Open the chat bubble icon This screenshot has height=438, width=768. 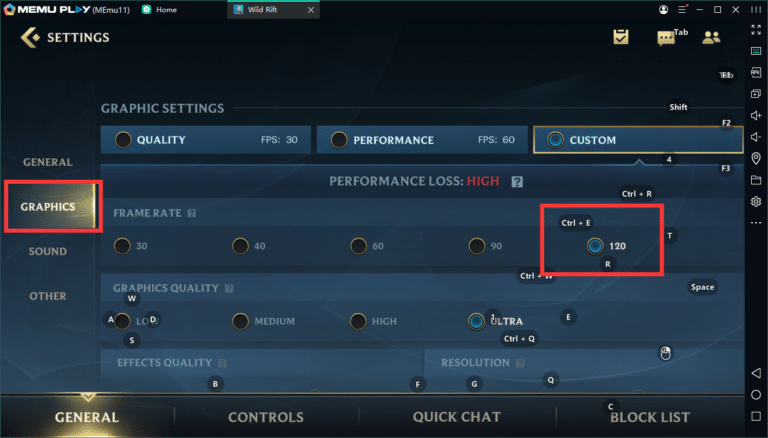tap(666, 38)
